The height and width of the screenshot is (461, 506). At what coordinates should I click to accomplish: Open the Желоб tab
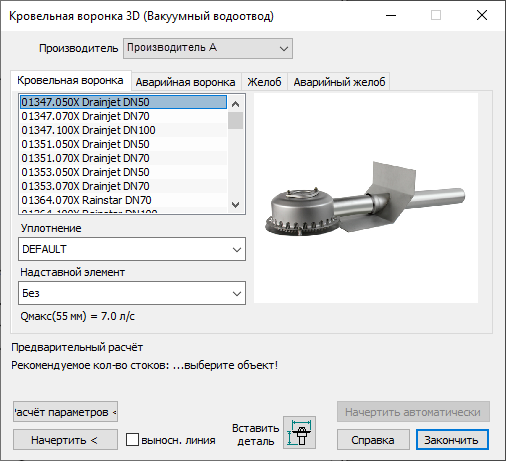coord(264,82)
